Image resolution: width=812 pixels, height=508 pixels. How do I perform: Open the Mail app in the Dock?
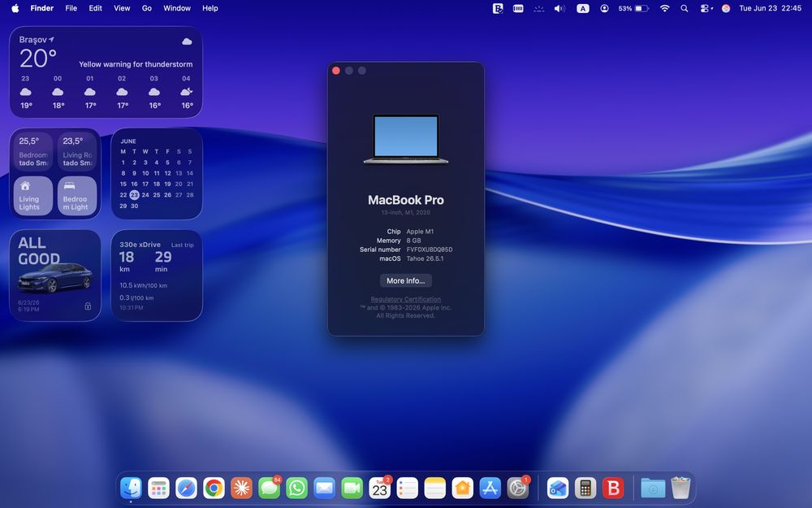(324, 488)
